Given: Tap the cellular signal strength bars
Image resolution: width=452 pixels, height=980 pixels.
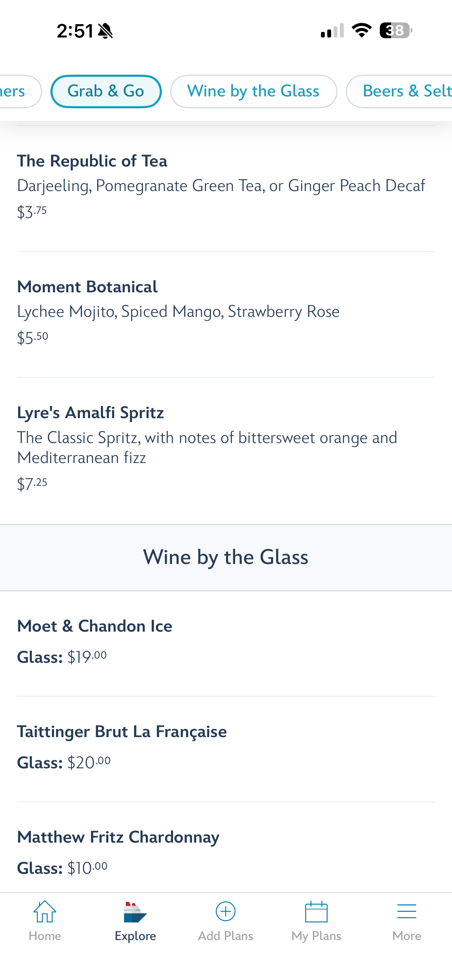Looking at the screenshot, I should click(x=332, y=31).
